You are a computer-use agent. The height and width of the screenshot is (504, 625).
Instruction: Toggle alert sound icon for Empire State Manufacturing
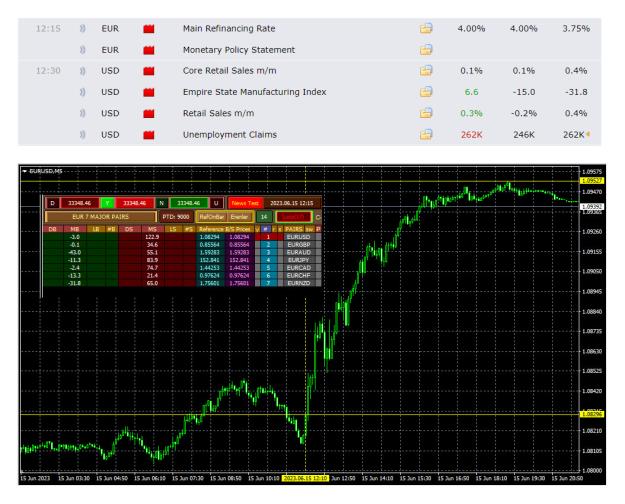[83, 92]
